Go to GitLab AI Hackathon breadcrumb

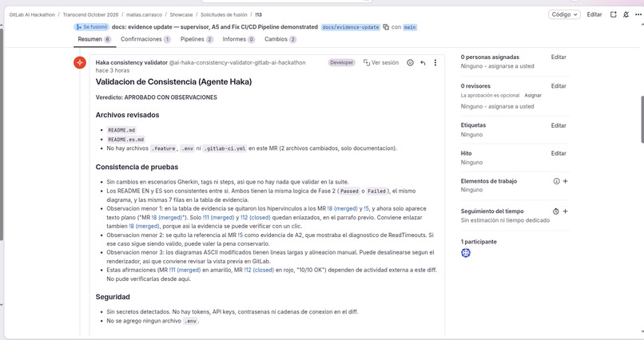32,14
